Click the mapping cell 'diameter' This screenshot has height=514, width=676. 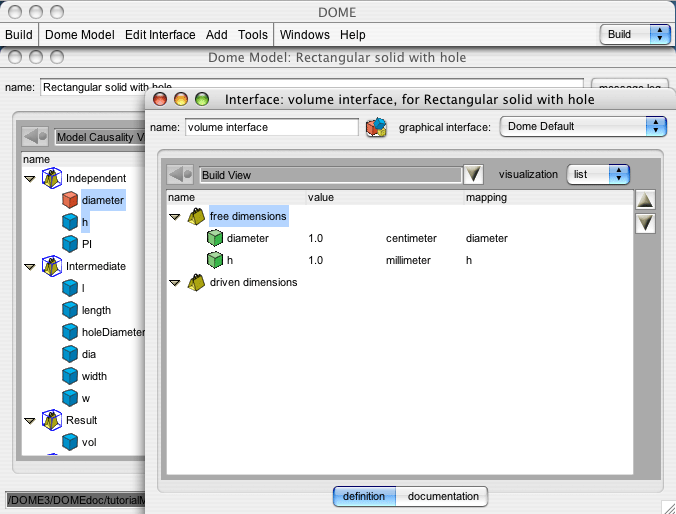[487, 238]
